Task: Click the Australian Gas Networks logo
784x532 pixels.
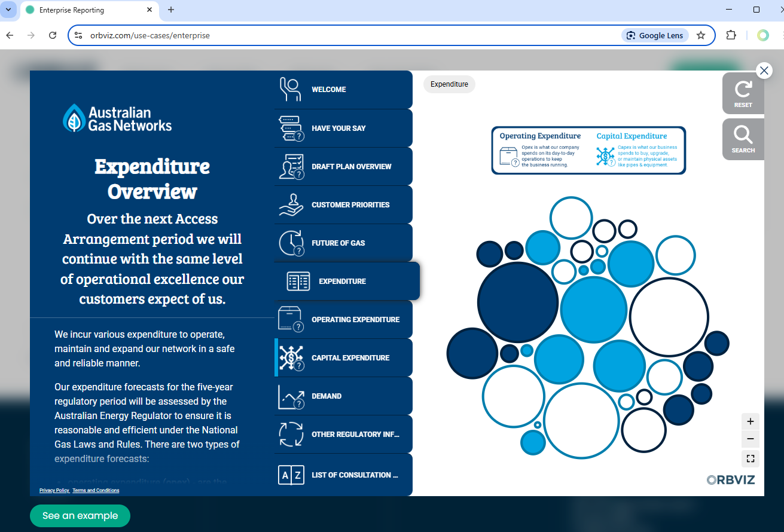Action: [117, 118]
